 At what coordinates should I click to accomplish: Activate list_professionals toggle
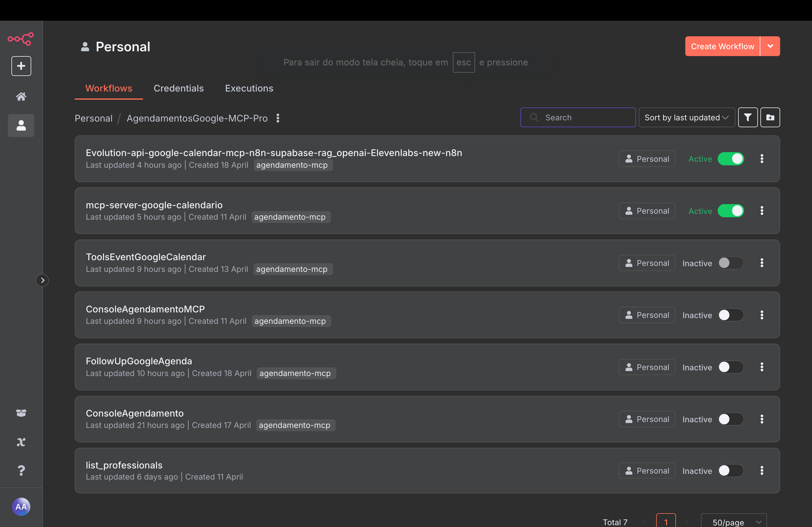731,471
